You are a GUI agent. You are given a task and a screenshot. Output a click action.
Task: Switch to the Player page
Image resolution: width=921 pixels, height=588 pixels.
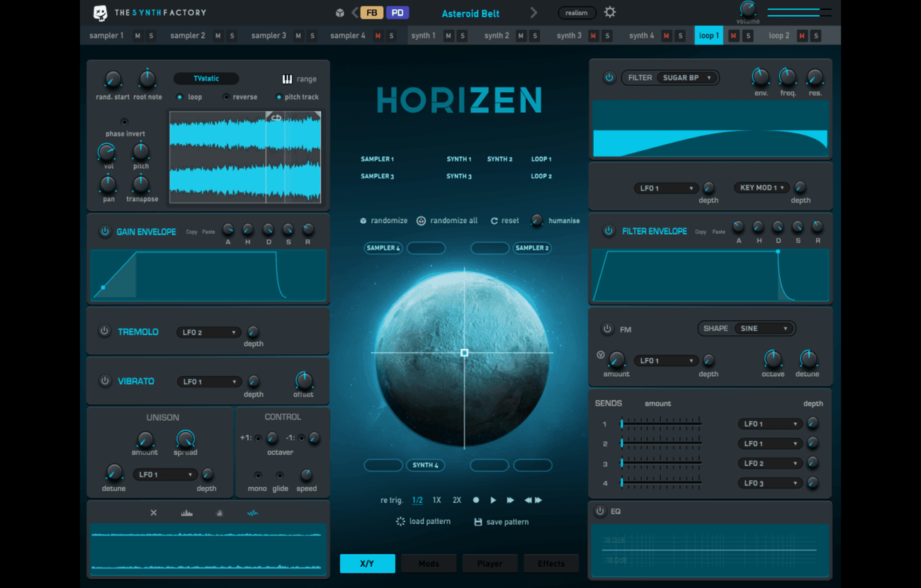[490, 564]
